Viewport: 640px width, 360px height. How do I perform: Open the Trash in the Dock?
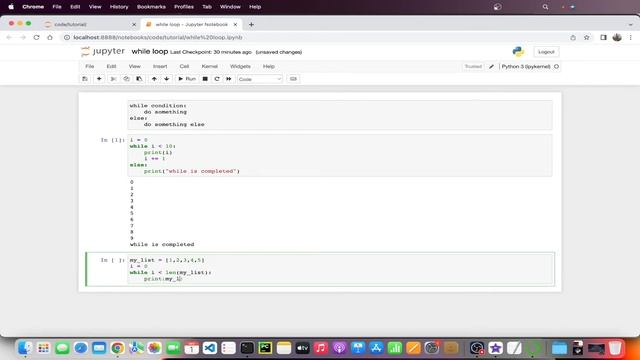click(x=615, y=348)
